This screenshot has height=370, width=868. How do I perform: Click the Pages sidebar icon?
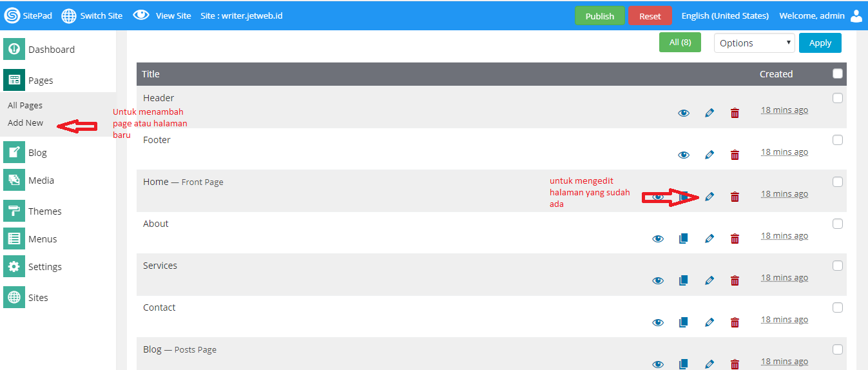pyautogui.click(x=14, y=80)
